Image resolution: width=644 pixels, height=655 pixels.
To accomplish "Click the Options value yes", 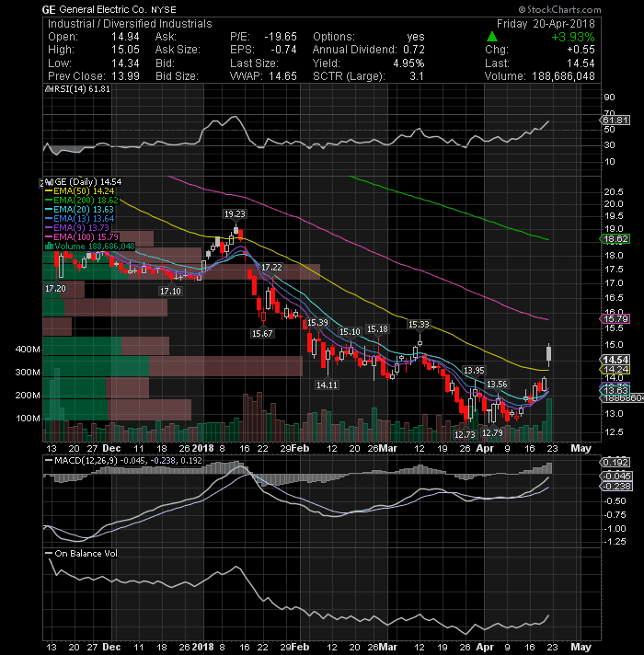I will (416, 37).
